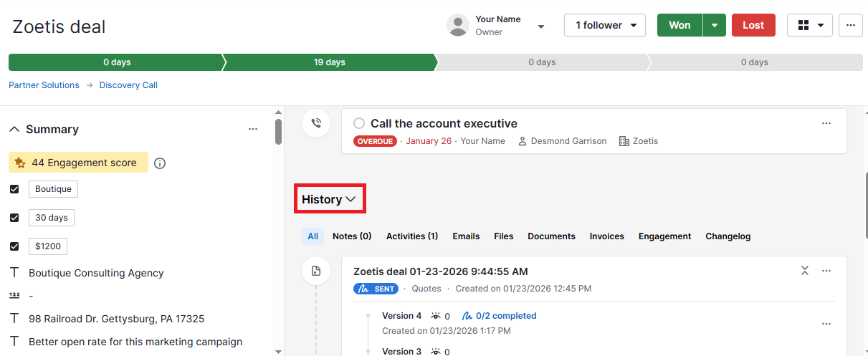Click text field icon beside Boutique Consulting Agency

click(14, 273)
